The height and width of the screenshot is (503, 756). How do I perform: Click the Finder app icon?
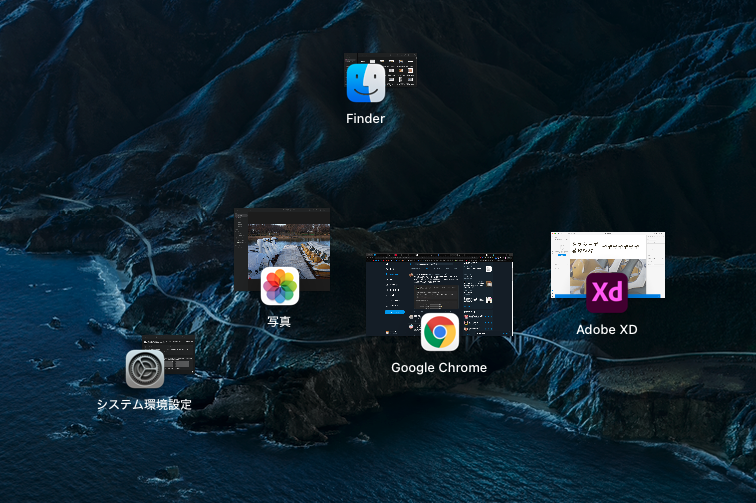tap(365, 83)
